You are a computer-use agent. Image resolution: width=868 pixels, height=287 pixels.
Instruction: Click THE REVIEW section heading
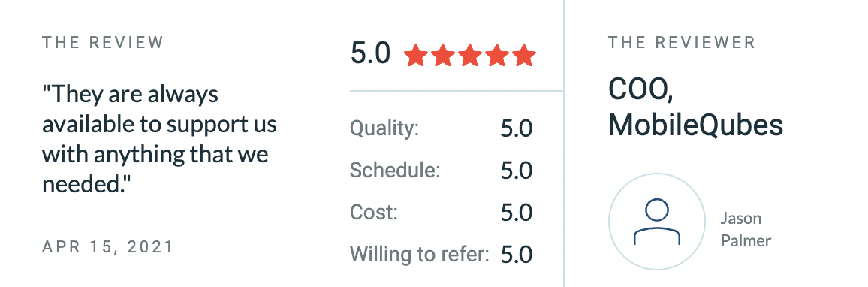click(103, 43)
